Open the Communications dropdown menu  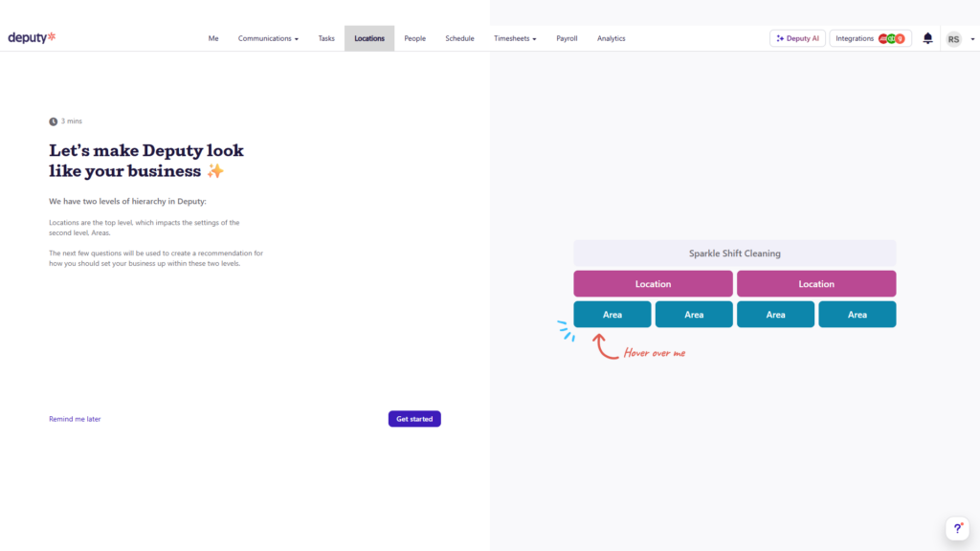point(268,38)
